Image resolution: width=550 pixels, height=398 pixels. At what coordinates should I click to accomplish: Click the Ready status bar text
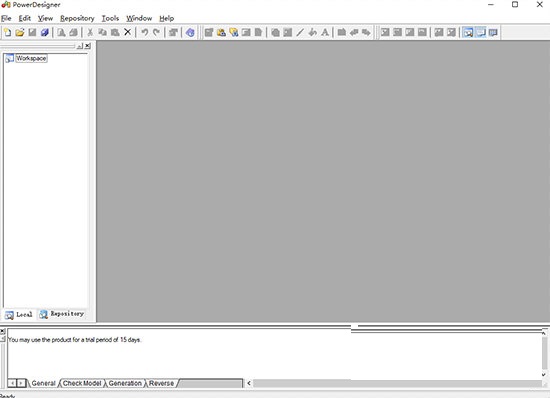coord(7,396)
